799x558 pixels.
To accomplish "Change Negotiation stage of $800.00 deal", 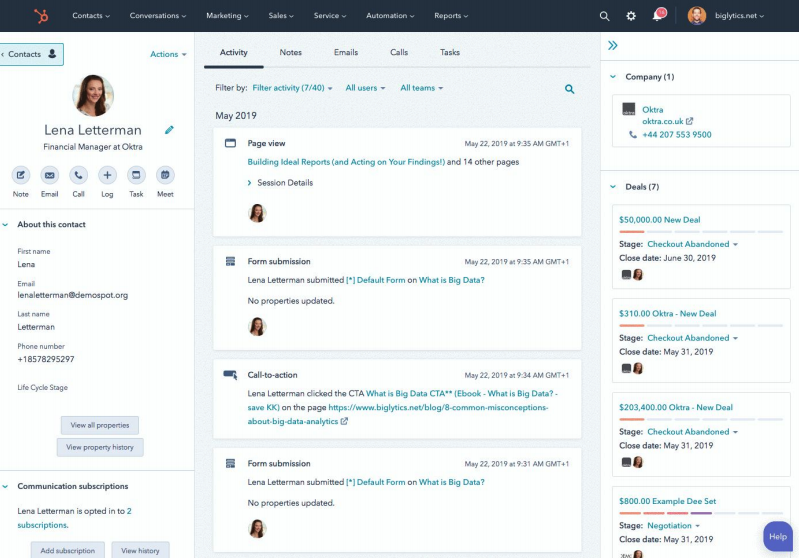I will tap(674, 525).
